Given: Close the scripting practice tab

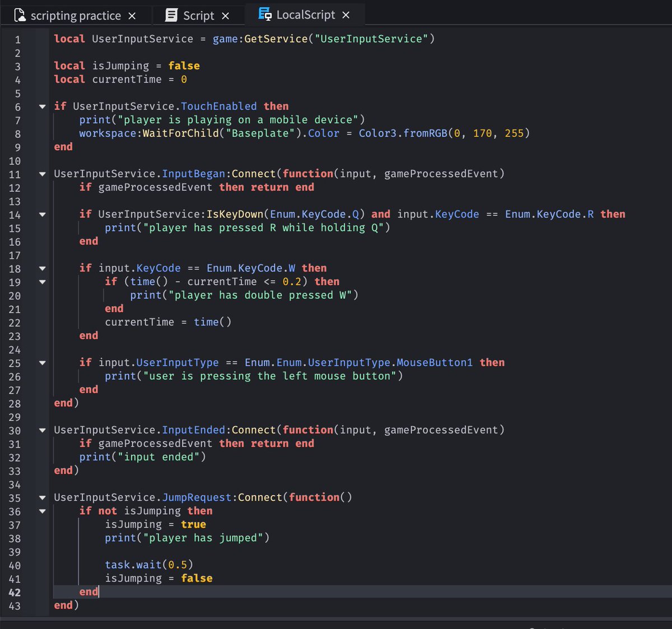Looking at the screenshot, I should pyautogui.click(x=132, y=16).
